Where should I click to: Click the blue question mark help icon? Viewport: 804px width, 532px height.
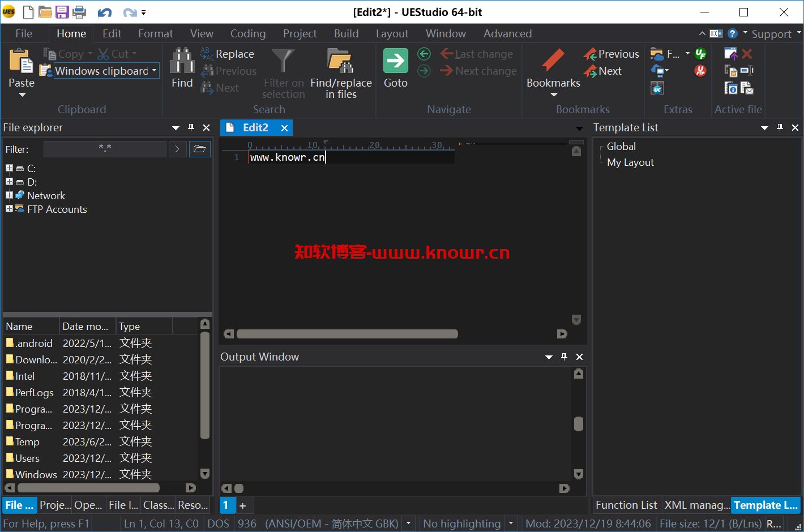[732, 33]
